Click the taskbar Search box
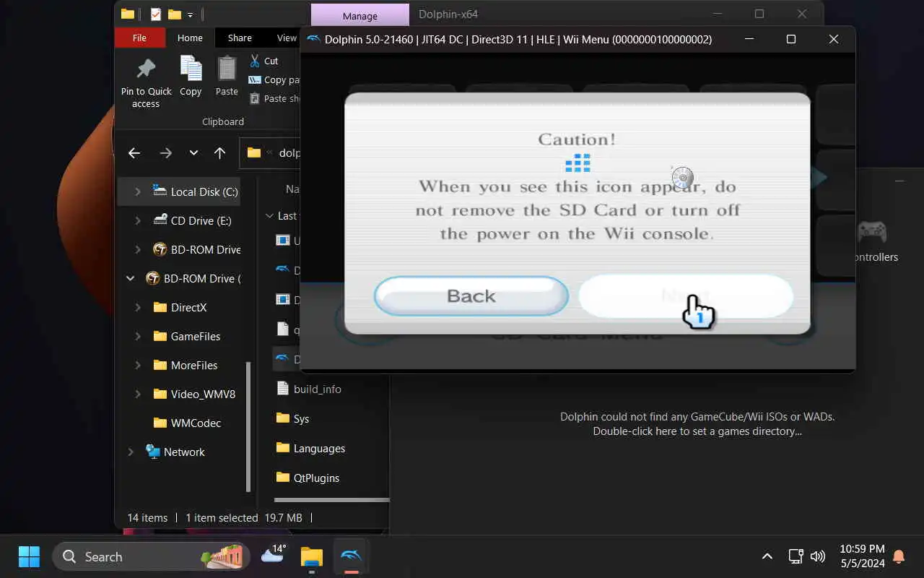Image resolution: width=924 pixels, height=578 pixels. (x=151, y=556)
